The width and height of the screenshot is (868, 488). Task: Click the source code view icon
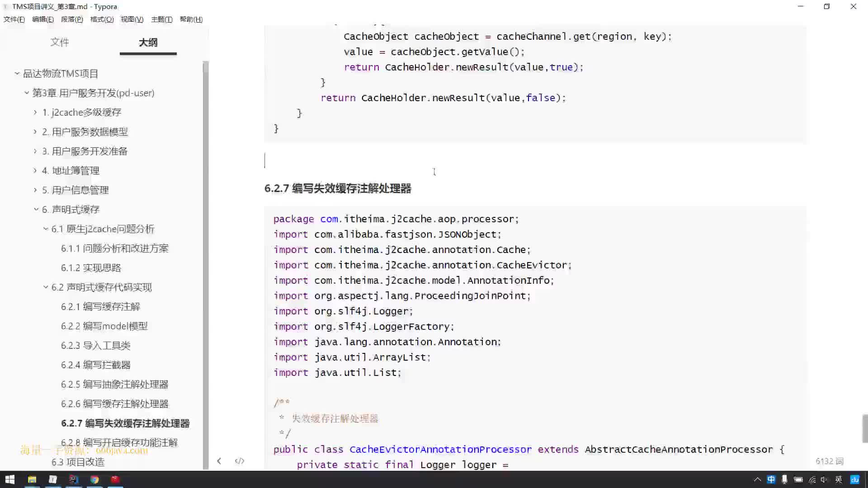click(238, 460)
